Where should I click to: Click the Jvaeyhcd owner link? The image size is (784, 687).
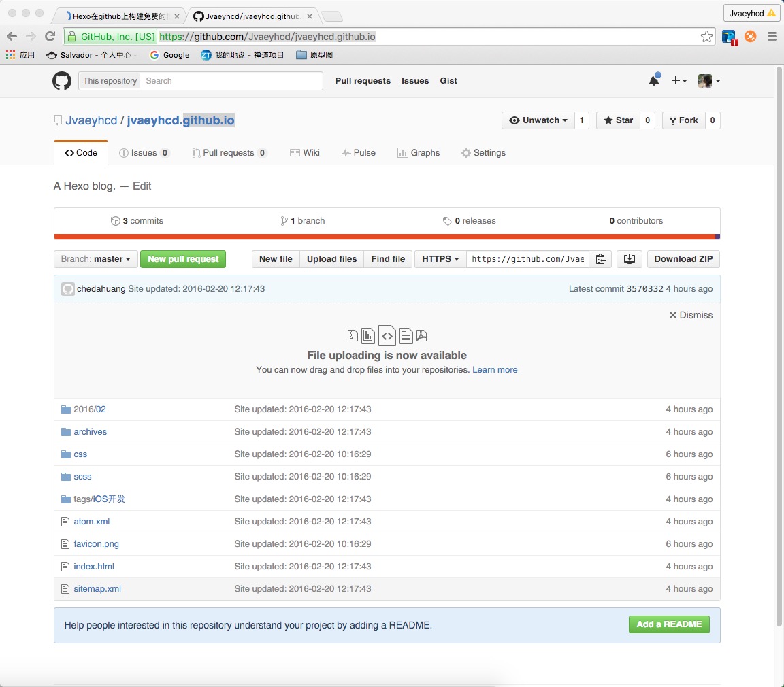coord(91,120)
